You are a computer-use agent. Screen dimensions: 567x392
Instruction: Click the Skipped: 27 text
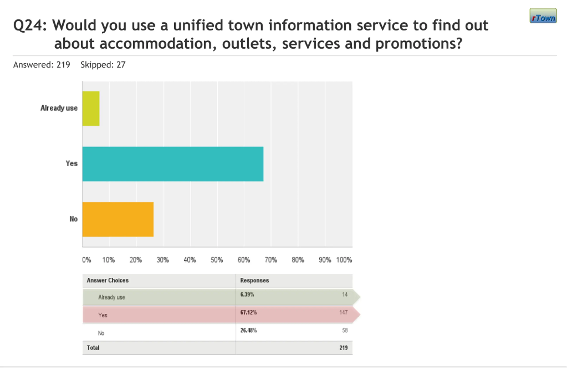[x=103, y=65]
